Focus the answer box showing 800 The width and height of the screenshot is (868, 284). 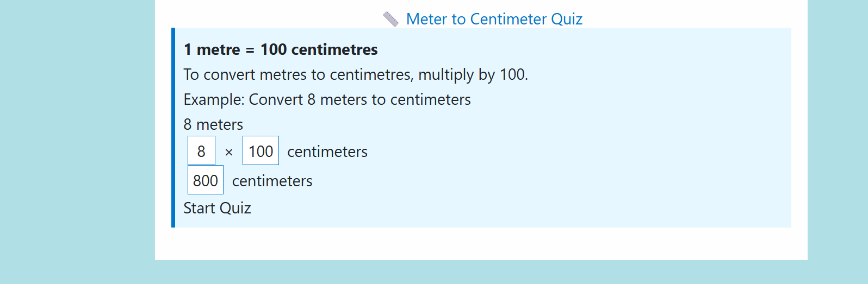206,180
